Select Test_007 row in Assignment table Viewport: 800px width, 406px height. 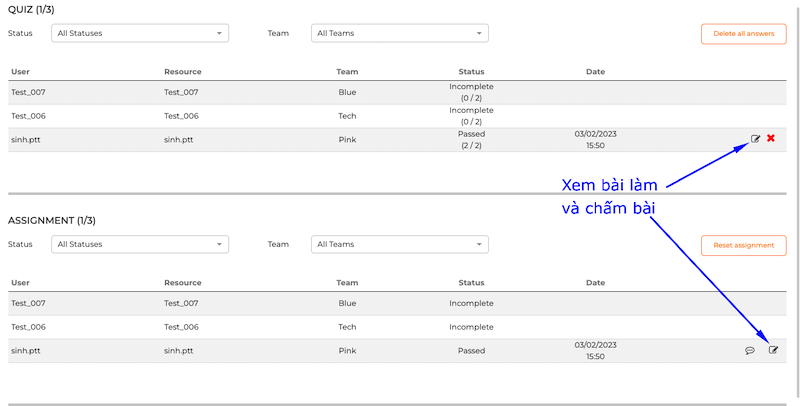pyautogui.click(x=397, y=303)
